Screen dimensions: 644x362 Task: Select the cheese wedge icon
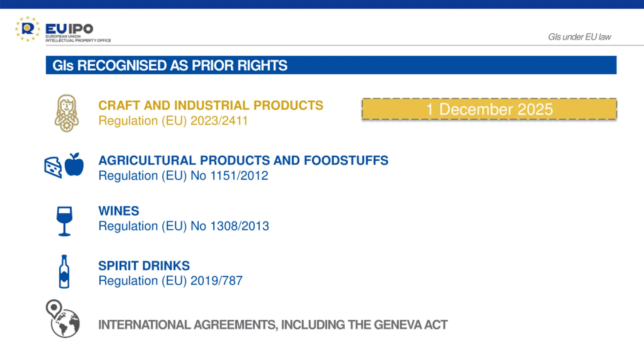click(x=53, y=167)
